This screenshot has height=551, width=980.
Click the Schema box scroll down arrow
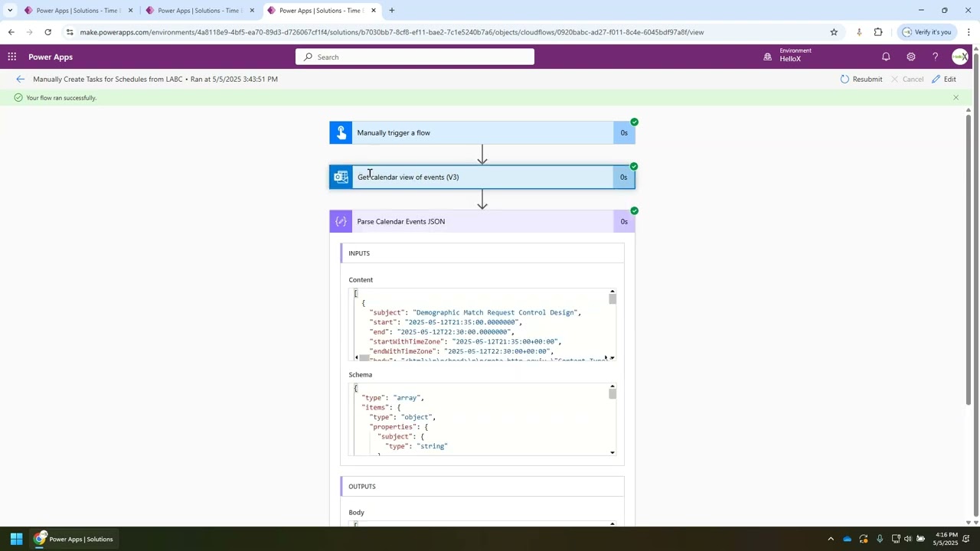click(x=612, y=452)
